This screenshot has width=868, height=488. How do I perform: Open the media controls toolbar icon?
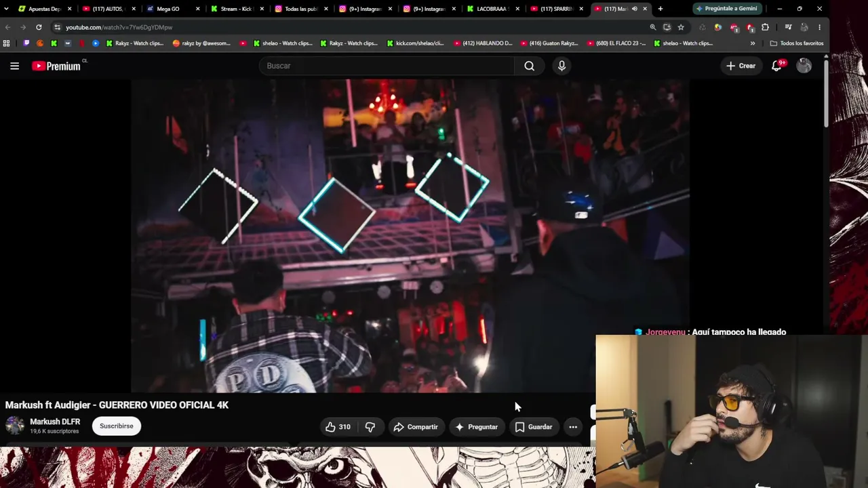[788, 27]
